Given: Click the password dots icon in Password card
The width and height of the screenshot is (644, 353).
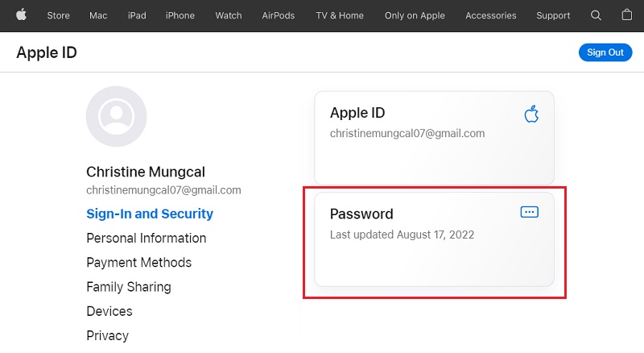Looking at the screenshot, I should (529, 212).
